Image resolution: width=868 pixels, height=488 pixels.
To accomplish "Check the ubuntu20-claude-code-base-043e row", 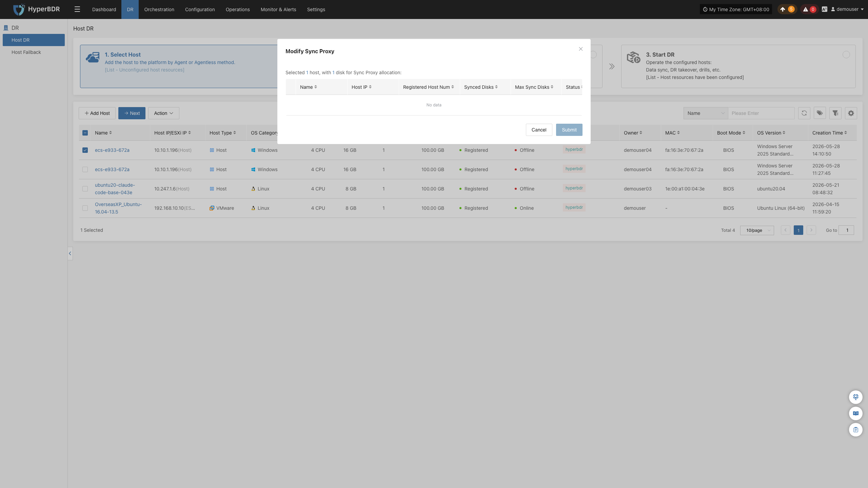I will point(85,189).
